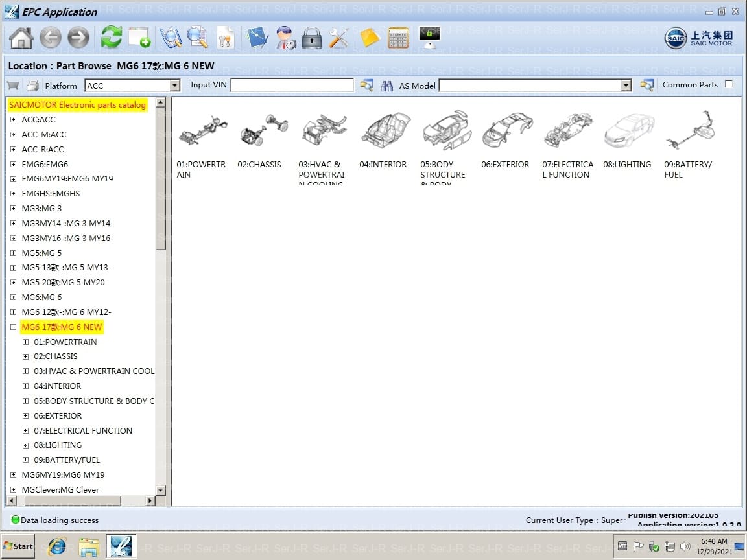Viewport: 747px width, 560px height.
Task: Open the new window plus icon
Action: 139,38
